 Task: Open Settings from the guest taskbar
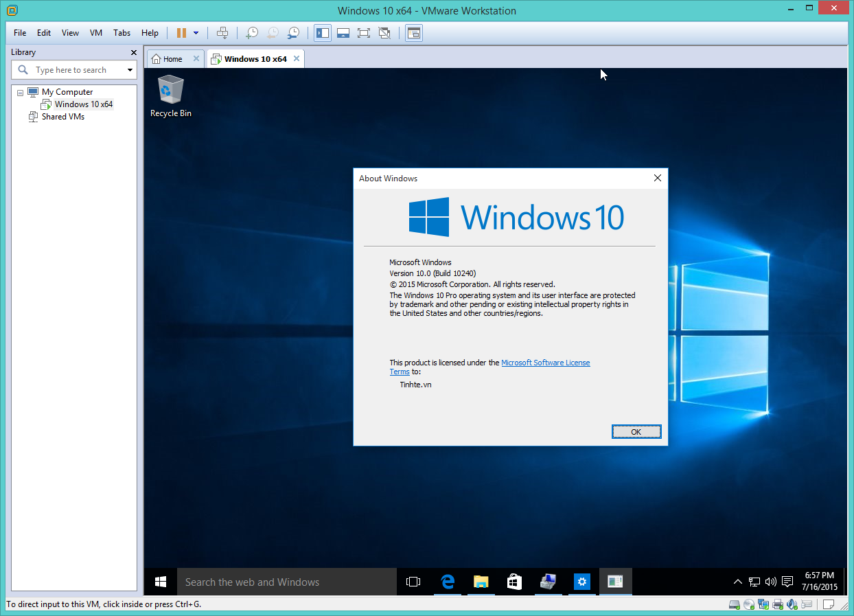tap(581, 582)
